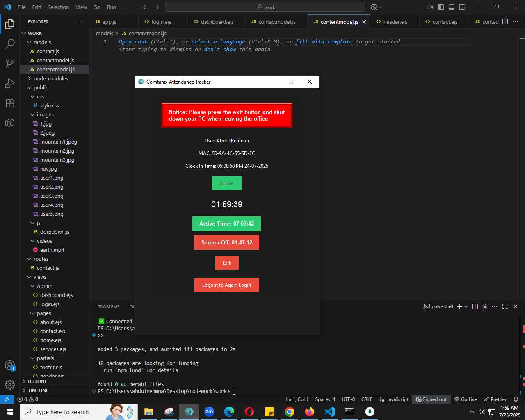Collapse the public folder

click(x=55, y=87)
